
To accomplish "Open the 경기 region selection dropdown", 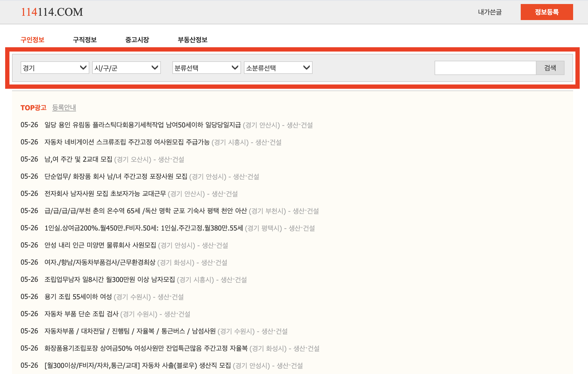I will coord(54,68).
